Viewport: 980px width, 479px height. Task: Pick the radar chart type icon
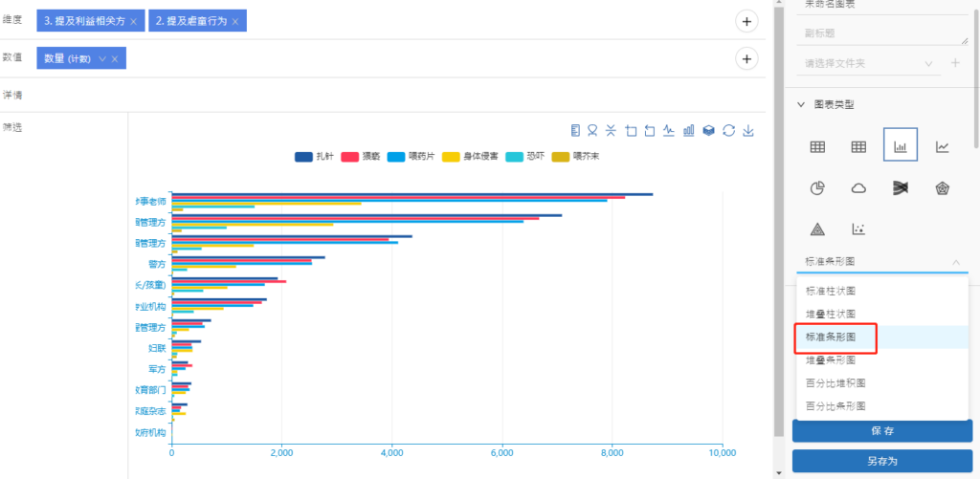[943, 188]
